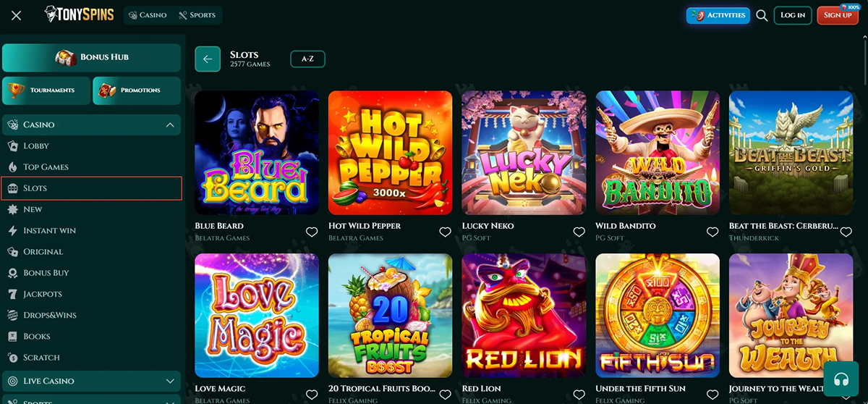The width and height of the screenshot is (868, 404).
Task: Collapse the Casino sidebar section
Action: click(x=170, y=125)
